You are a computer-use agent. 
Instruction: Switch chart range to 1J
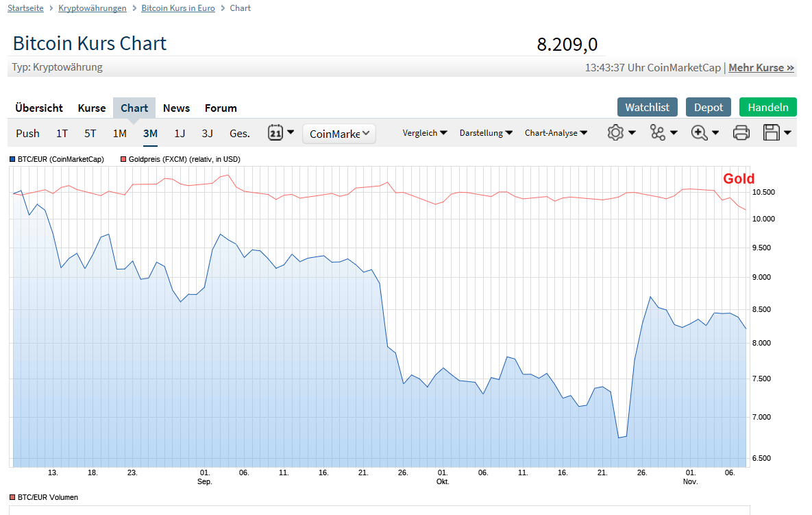pyautogui.click(x=179, y=134)
